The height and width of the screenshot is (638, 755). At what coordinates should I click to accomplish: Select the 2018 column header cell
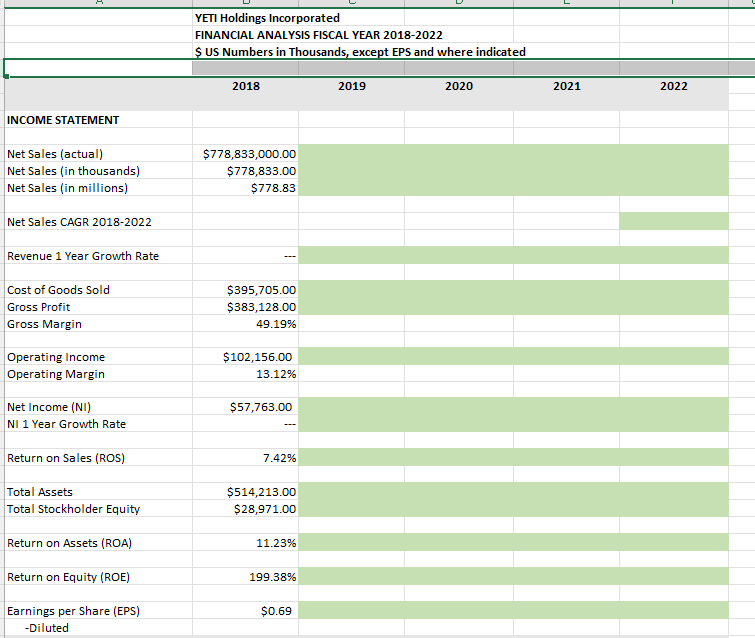(245, 87)
